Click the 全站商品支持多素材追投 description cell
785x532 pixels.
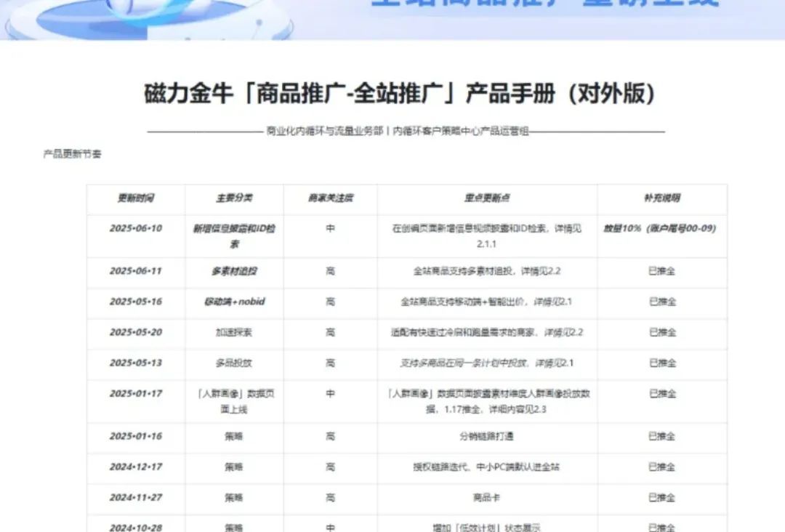tap(486, 271)
